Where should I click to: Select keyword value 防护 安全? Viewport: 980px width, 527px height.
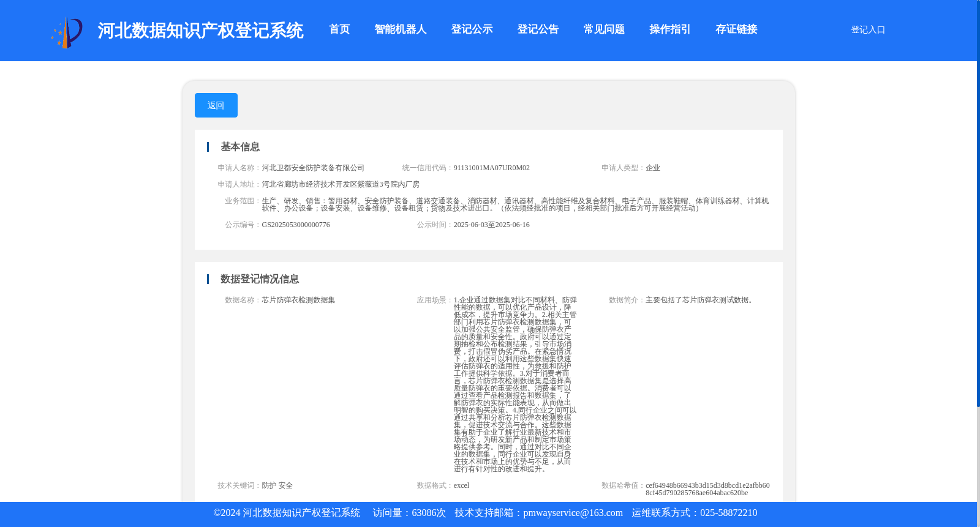pyautogui.click(x=277, y=485)
